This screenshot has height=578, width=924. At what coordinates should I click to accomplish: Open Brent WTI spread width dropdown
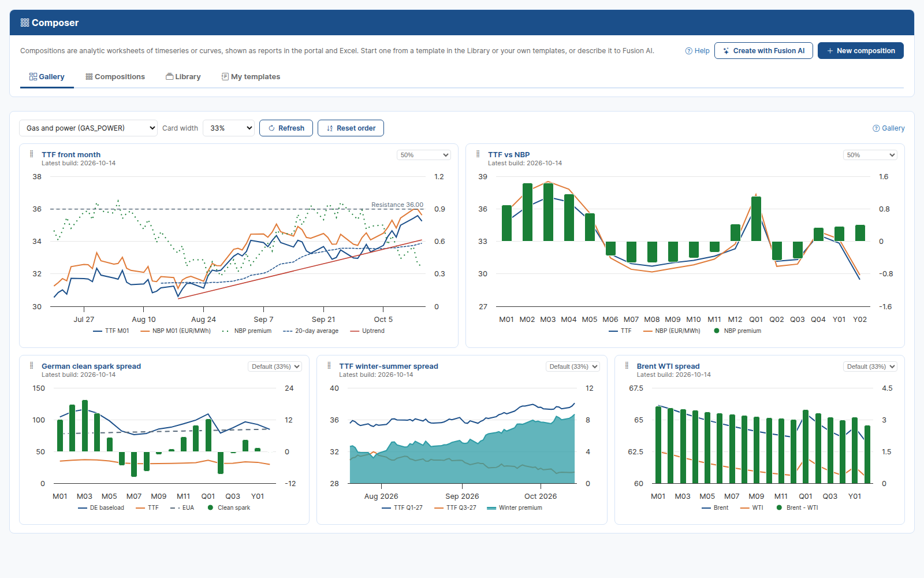(x=870, y=366)
